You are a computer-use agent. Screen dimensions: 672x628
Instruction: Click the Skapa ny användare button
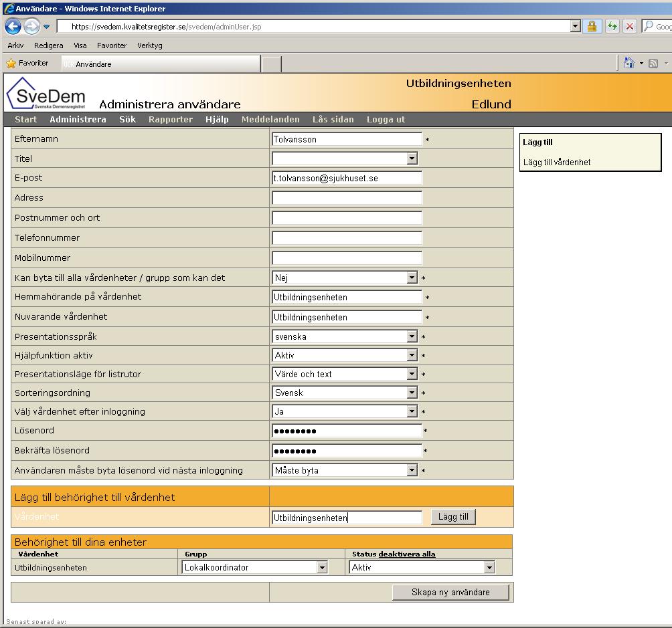pyautogui.click(x=450, y=593)
